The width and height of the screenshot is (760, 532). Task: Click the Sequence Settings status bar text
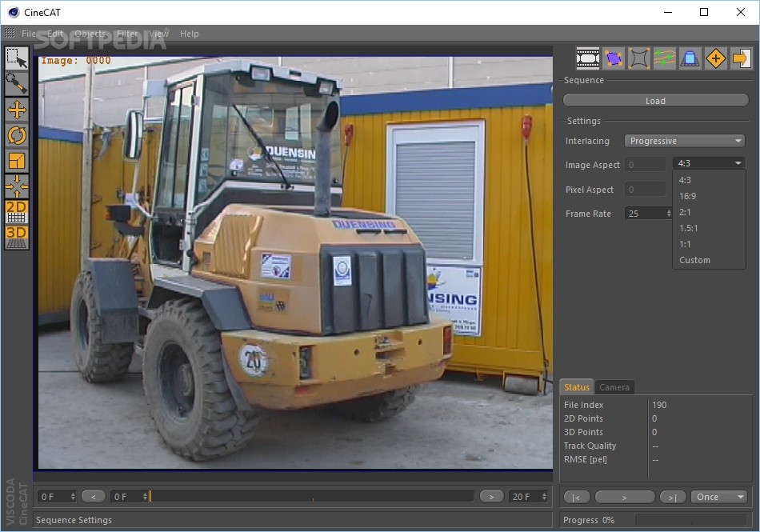74,520
